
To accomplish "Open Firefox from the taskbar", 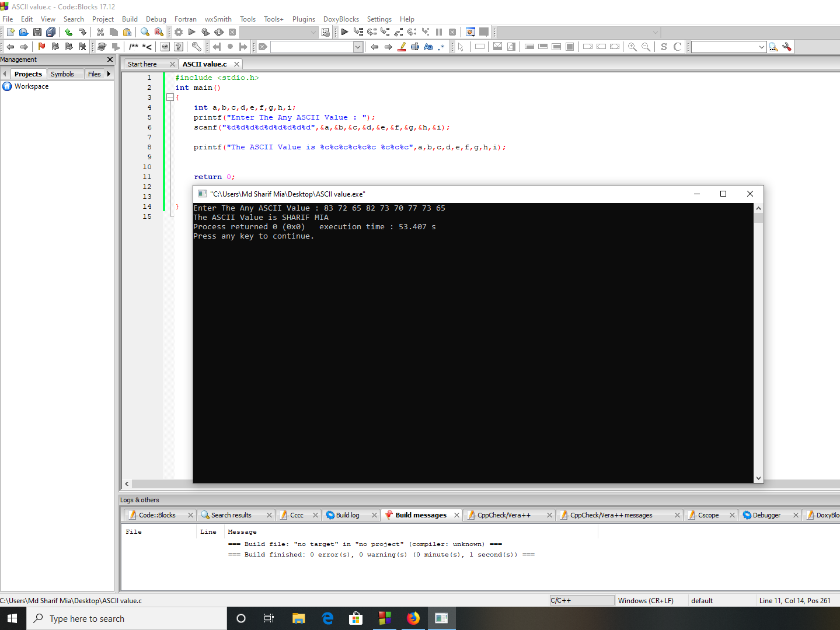I will [x=413, y=618].
